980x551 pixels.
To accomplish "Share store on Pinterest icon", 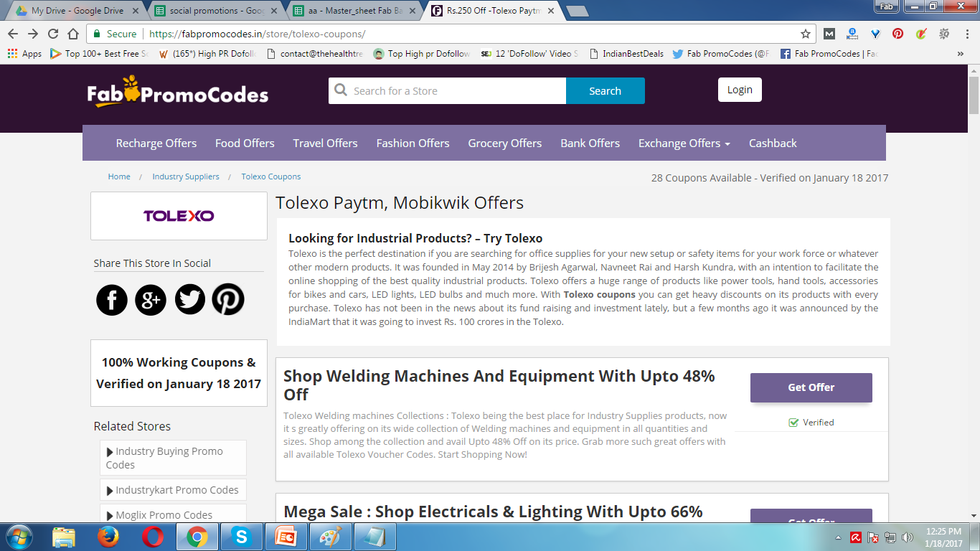I will 228,299.
